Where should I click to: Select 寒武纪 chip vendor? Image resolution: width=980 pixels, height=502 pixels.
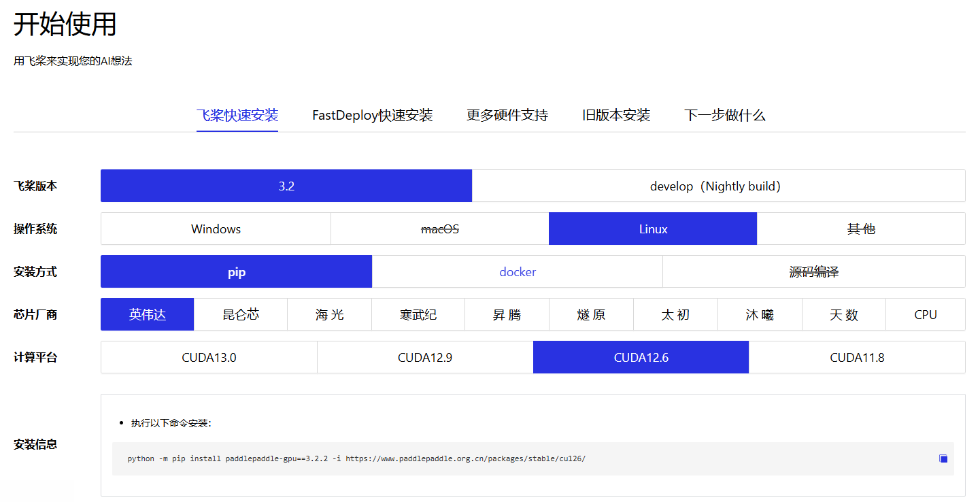pyautogui.click(x=418, y=314)
